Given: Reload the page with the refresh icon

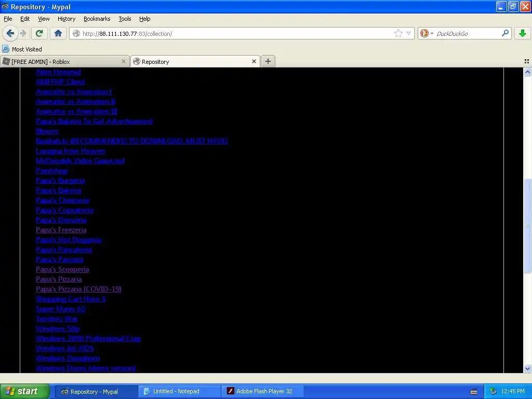Looking at the screenshot, I should click(39, 33).
